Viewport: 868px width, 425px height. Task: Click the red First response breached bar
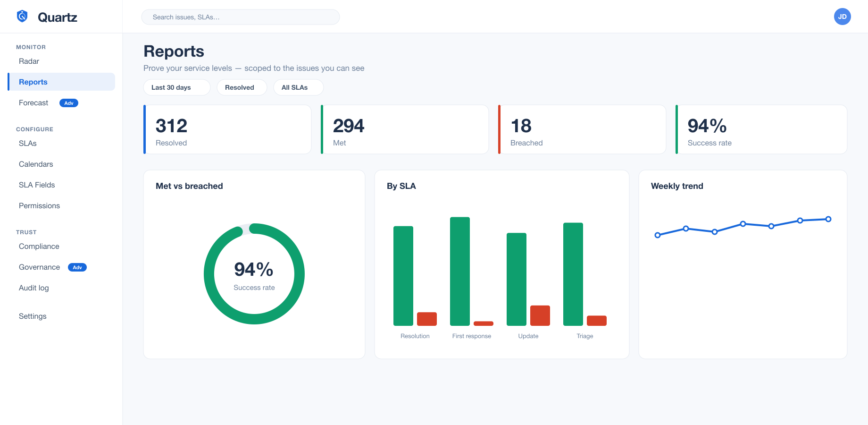pos(484,323)
